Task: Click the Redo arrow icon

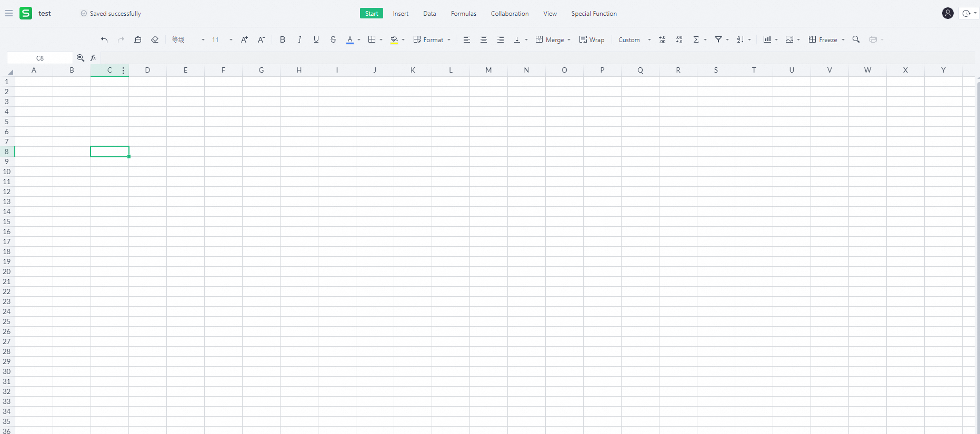Action: [x=121, y=39]
